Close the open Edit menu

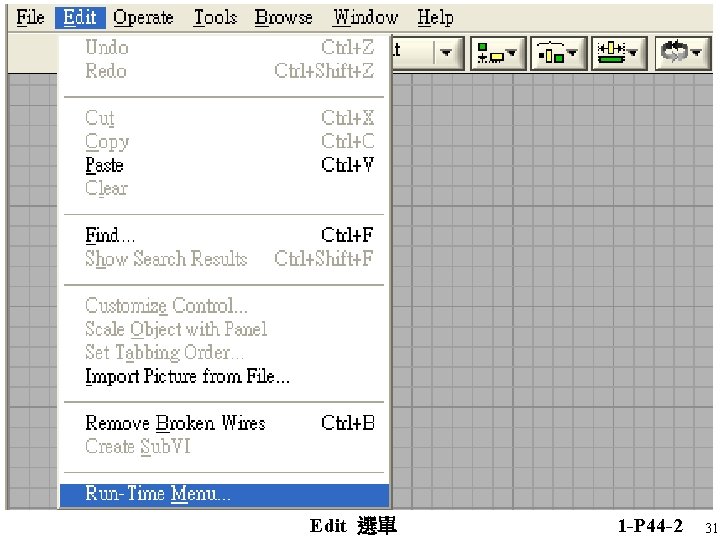click(80, 17)
